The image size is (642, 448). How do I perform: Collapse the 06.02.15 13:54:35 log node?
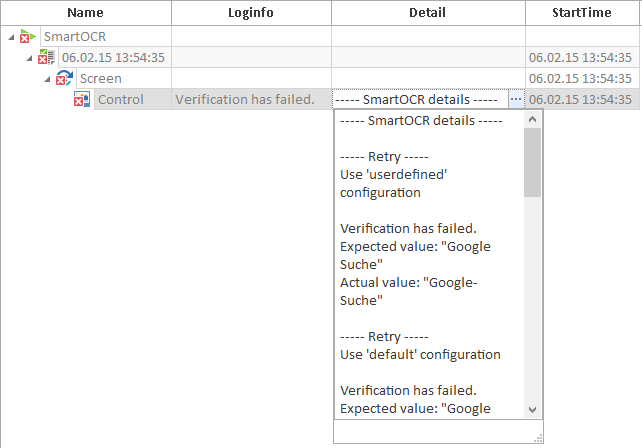(x=30, y=58)
